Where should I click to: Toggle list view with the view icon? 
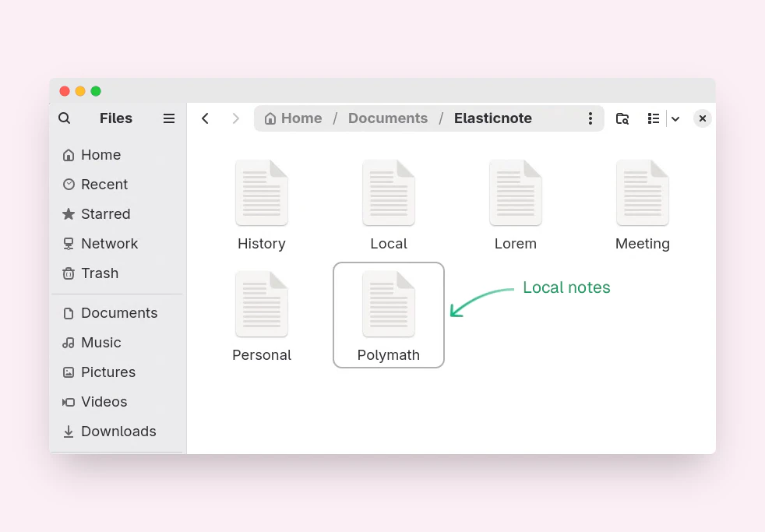[654, 118]
